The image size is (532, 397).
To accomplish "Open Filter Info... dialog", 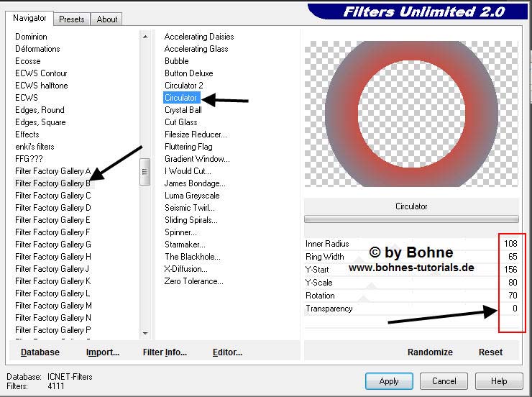I will pos(165,352).
